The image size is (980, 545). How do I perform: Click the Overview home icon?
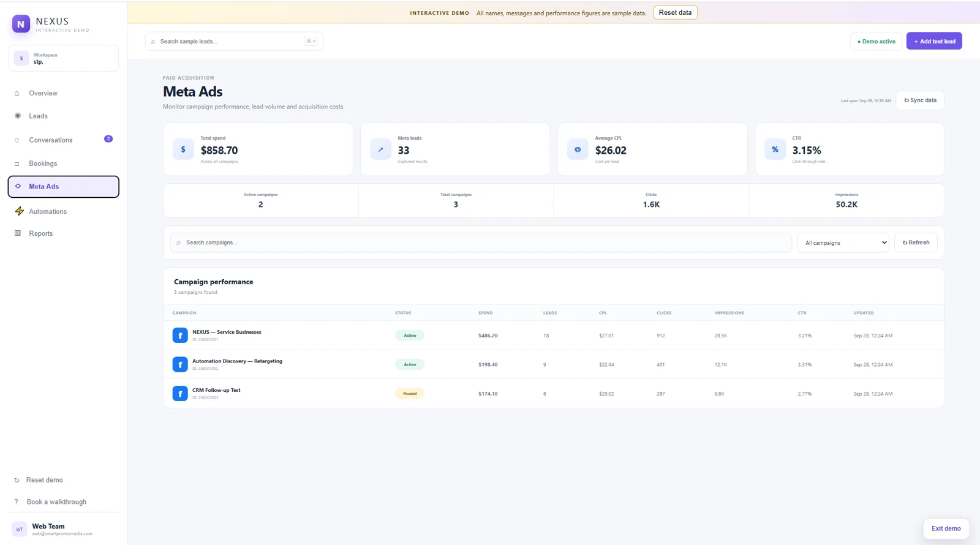(x=17, y=93)
